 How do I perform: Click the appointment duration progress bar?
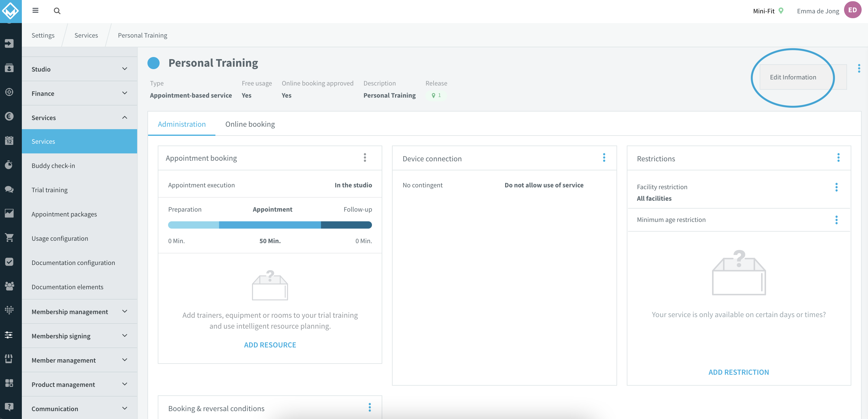270,225
